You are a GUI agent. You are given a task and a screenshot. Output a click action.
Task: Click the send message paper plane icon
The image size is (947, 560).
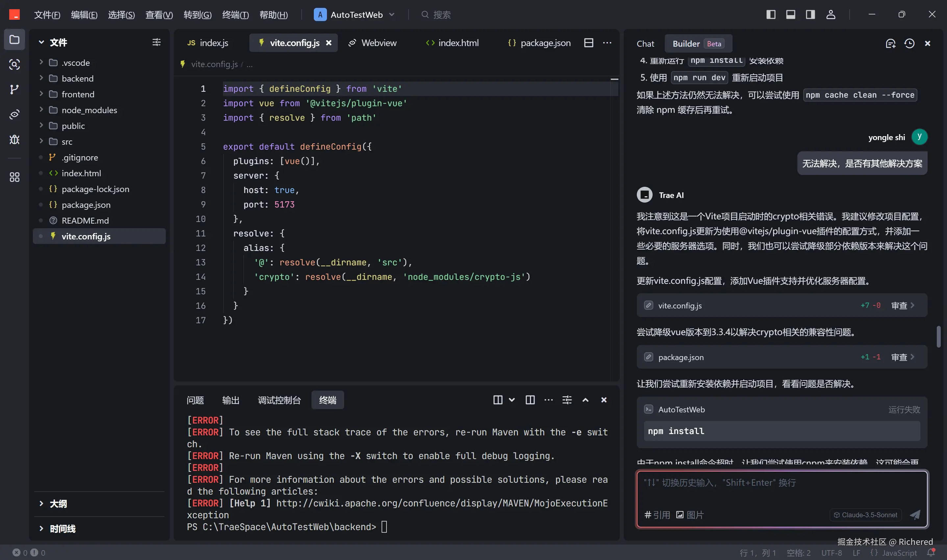tap(915, 515)
